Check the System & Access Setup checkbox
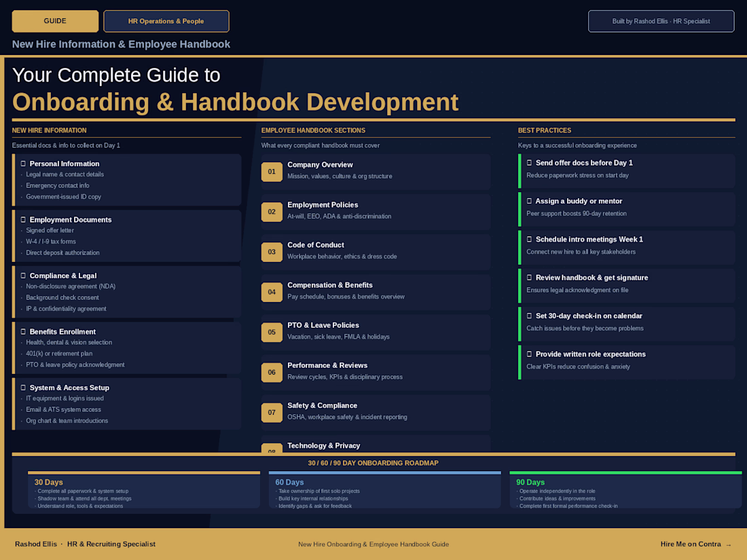 [x=23, y=388]
